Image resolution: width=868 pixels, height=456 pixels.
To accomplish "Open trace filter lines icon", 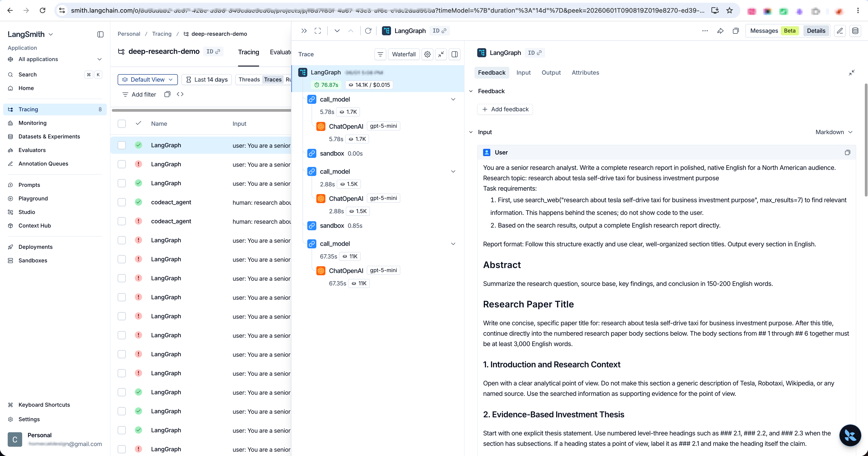I will [380, 54].
